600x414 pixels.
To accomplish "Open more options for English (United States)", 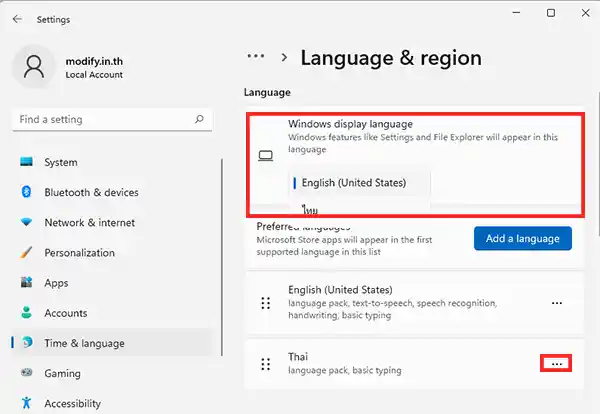I will 557,303.
